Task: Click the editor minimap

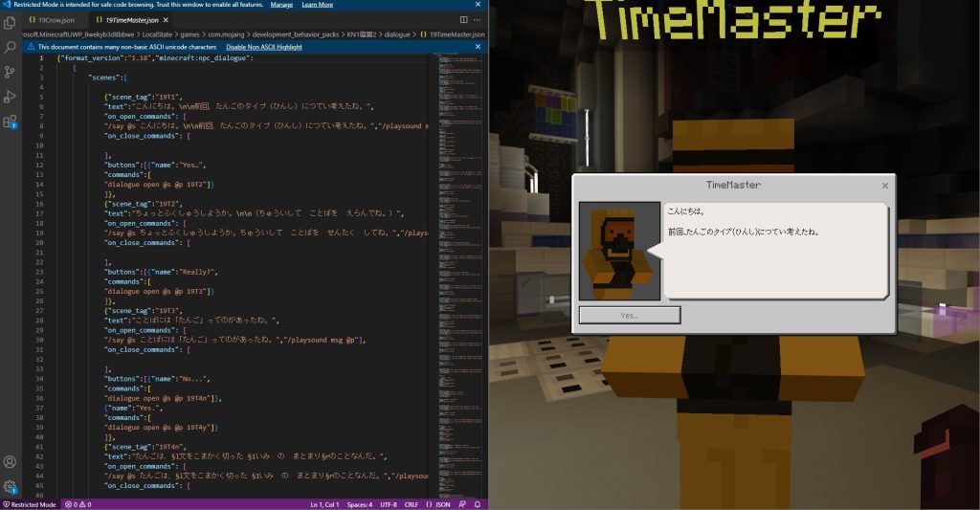Action: (x=460, y=275)
